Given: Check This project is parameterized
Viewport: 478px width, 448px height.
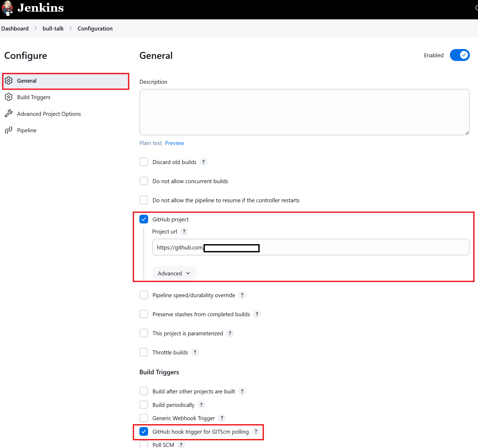Looking at the screenshot, I should tap(144, 333).
